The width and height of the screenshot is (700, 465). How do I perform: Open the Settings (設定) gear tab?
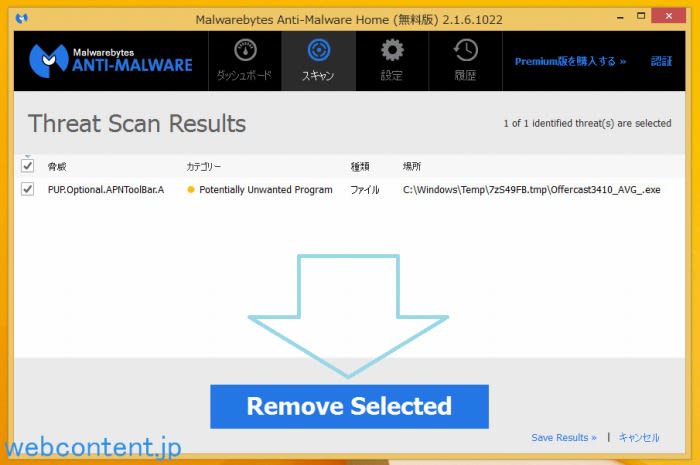[x=392, y=60]
